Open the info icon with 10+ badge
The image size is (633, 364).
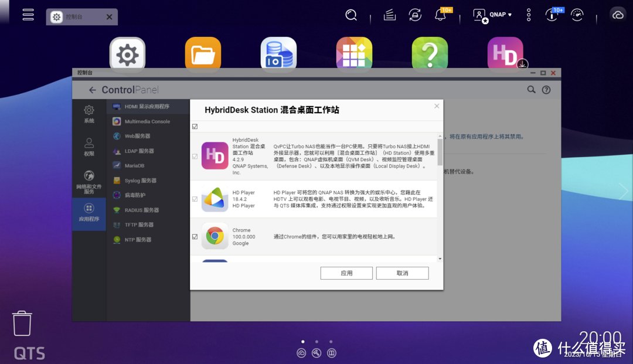point(551,15)
